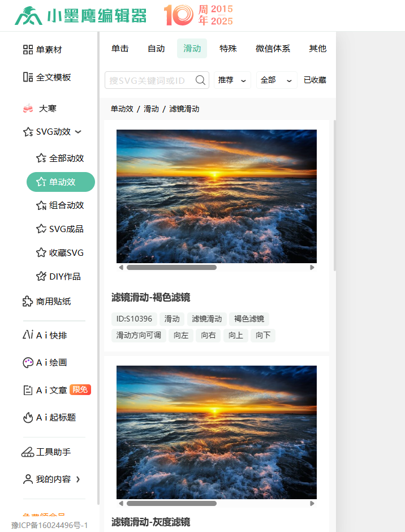Open the 10周年 anniversary badge
This screenshot has width=405, height=532.
click(x=199, y=15)
